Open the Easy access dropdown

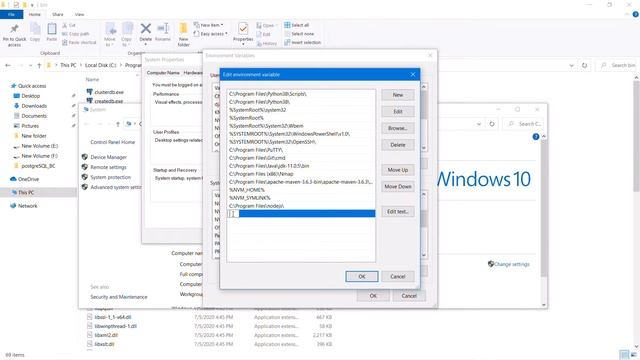[x=211, y=34]
